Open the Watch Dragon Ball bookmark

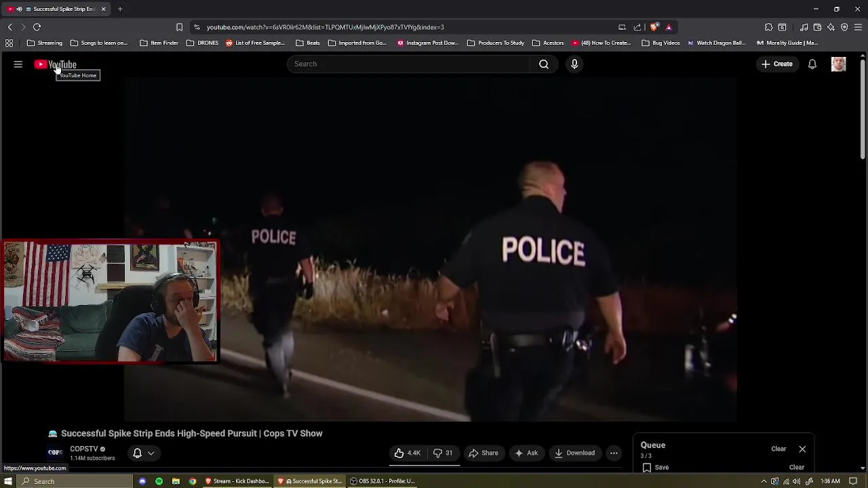coord(717,43)
